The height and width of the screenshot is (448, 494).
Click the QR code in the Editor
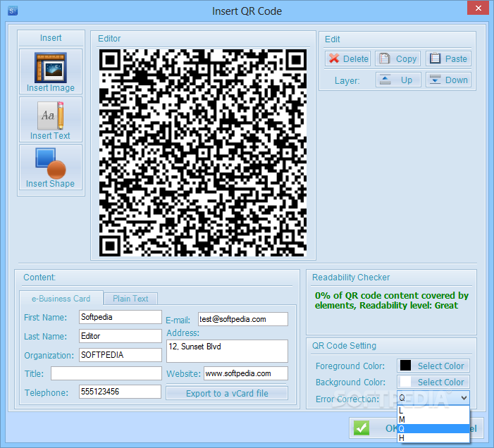click(x=203, y=153)
